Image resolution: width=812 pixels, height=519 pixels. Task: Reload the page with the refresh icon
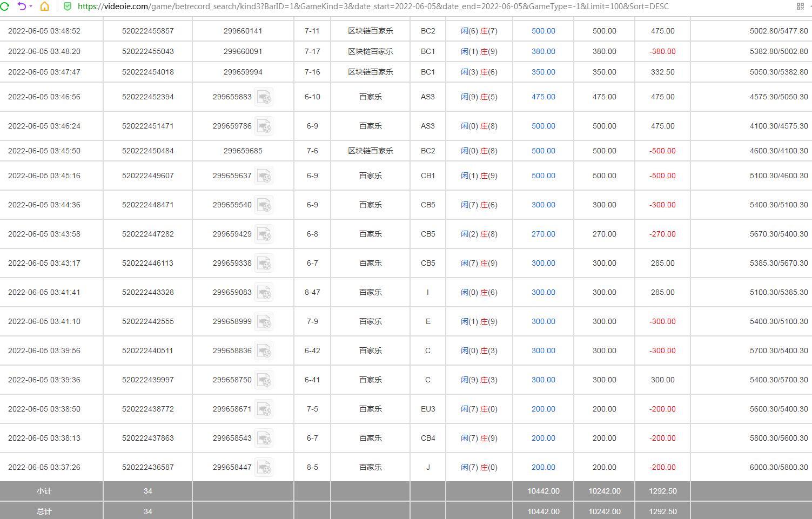(5, 6)
